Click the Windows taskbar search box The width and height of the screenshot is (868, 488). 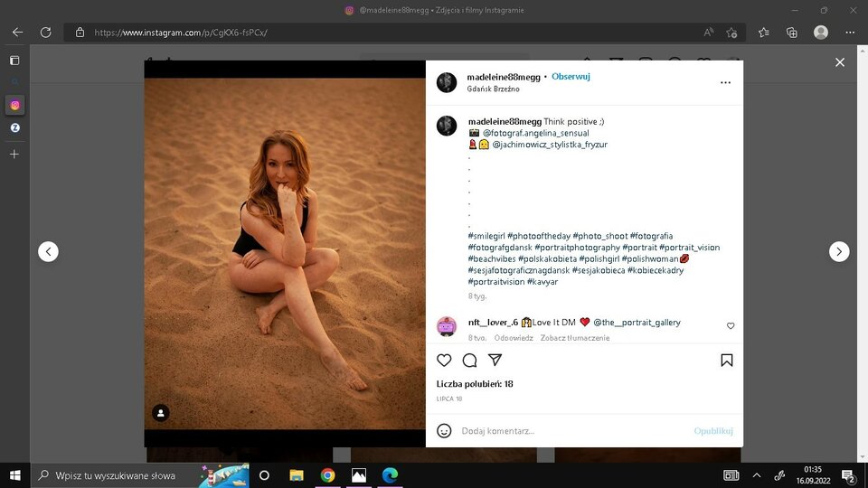pos(127,474)
